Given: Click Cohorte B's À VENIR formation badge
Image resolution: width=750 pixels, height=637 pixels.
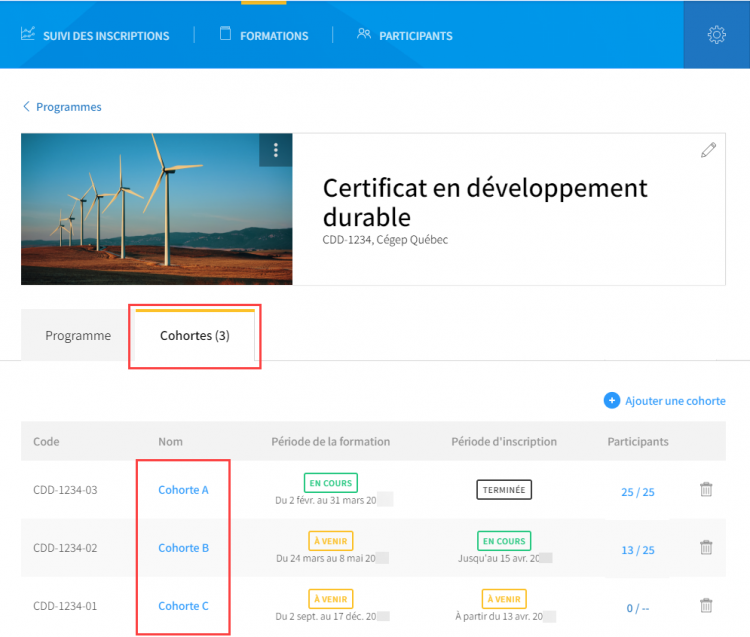Looking at the screenshot, I should click(x=331, y=540).
